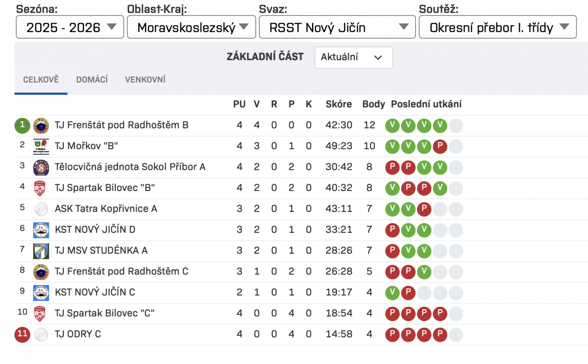
Task: Click TJ Mořkov "B" team logo
Action: [41, 147]
